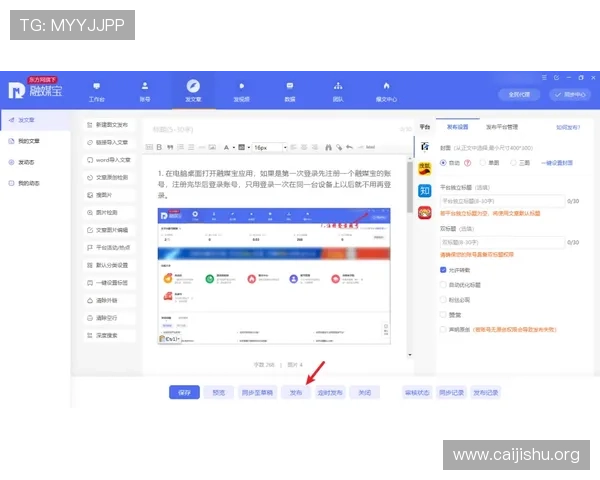Viewport: 600px width, 480px height.
Task: Click the 发布 publish button
Action: click(296, 392)
